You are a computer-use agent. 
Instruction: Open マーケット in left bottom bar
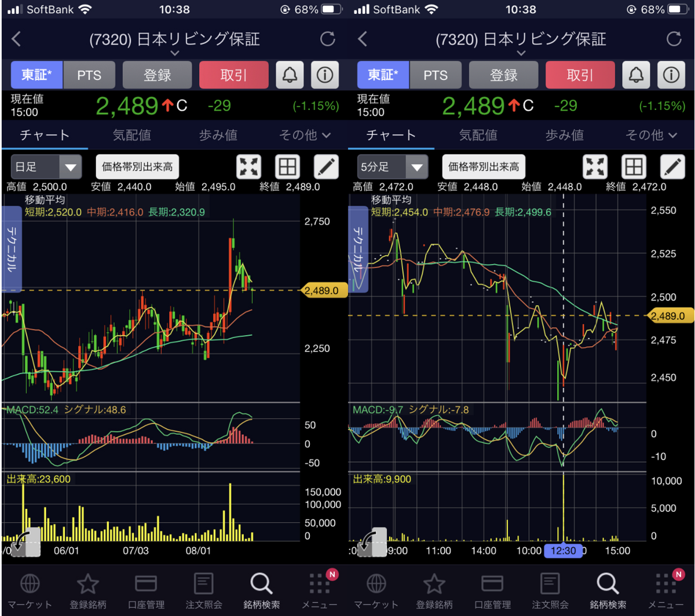(30, 591)
